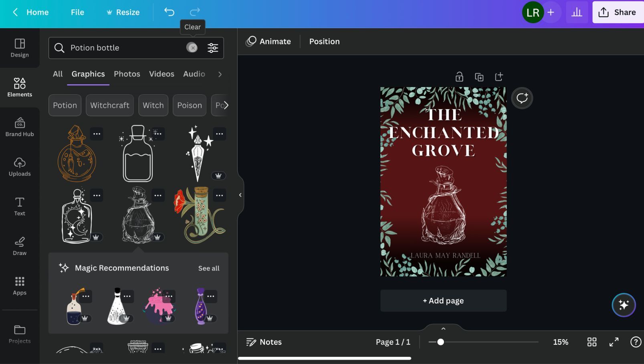Expand the page thumbnails drawer

tap(443, 328)
